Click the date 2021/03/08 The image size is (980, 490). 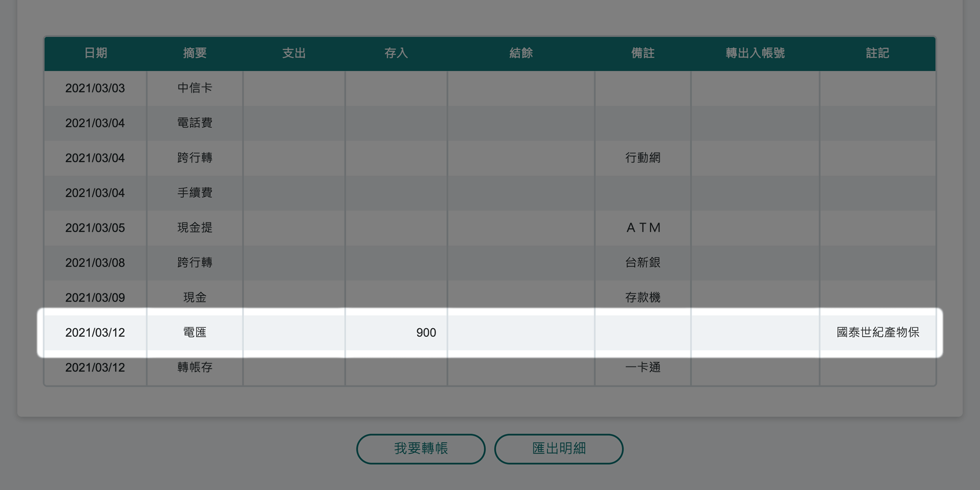pos(95,263)
